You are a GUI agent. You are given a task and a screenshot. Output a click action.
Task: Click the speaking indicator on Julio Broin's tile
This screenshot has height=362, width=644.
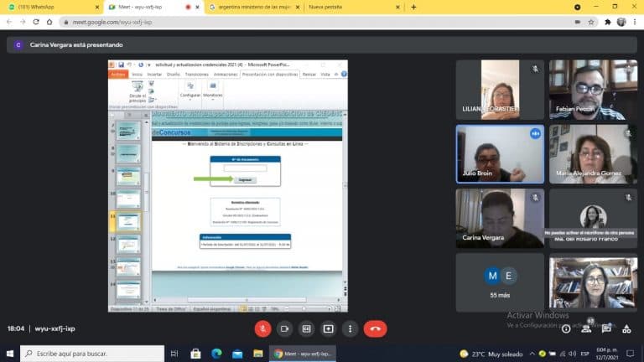pos(535,133)
